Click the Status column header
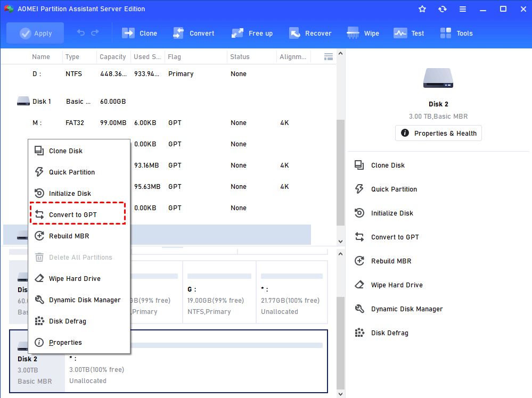This screenshot has width=532, height=398. tap(240, 56)
